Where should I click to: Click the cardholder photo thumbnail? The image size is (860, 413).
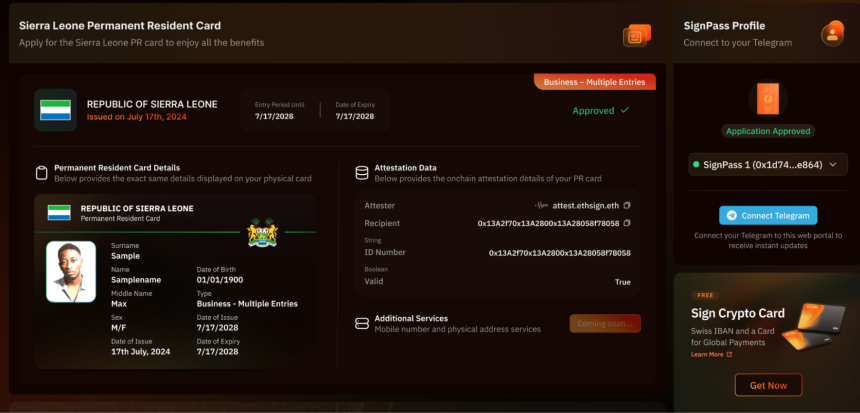(x=71, y=271)
